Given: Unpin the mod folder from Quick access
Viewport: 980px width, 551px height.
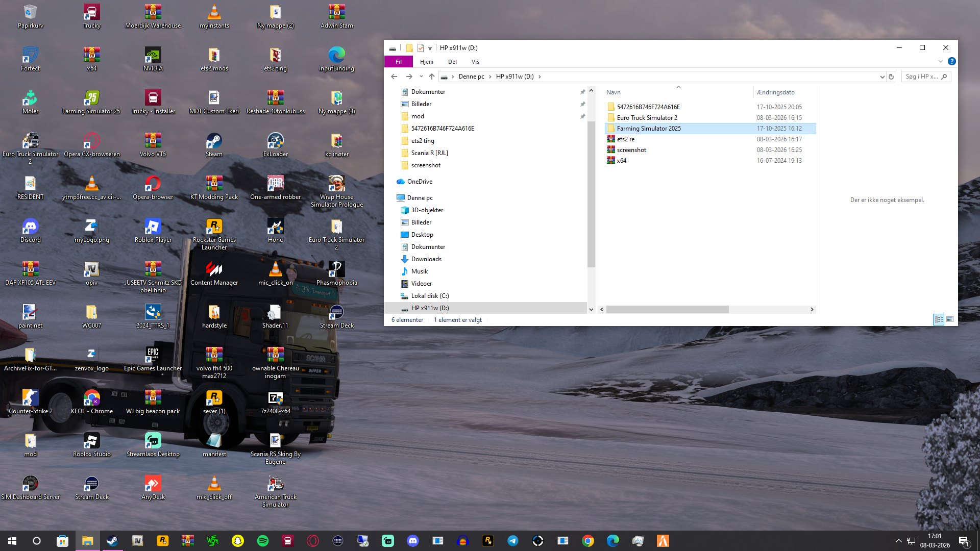Looking at the screenshot, I should pos(582,116).
